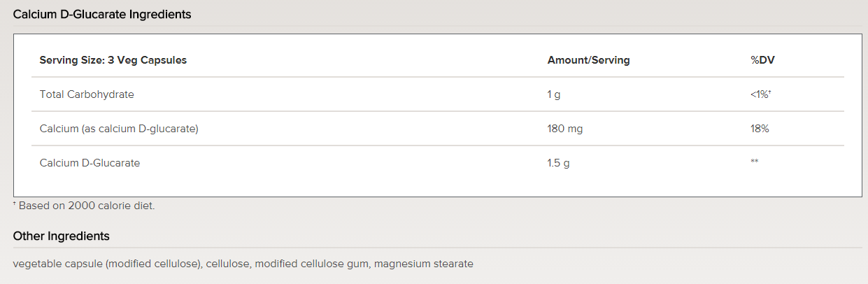Select the Calcium (as calcium D-glucarate) label

point(119,129)
